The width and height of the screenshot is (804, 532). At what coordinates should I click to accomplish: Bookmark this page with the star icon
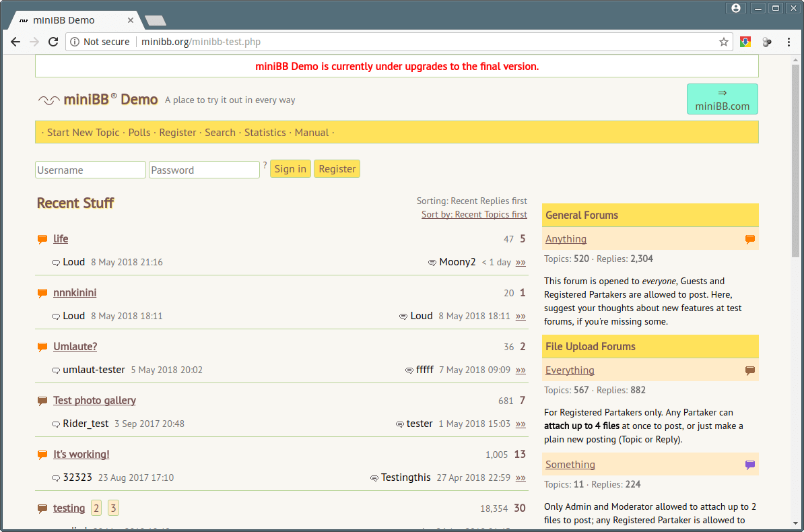(724, 42)
